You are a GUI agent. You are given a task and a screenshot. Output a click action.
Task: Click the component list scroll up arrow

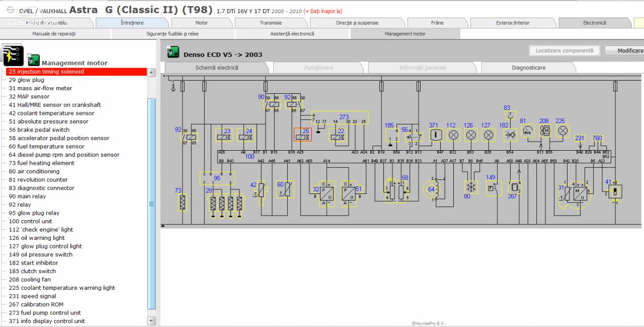(151, 73)
